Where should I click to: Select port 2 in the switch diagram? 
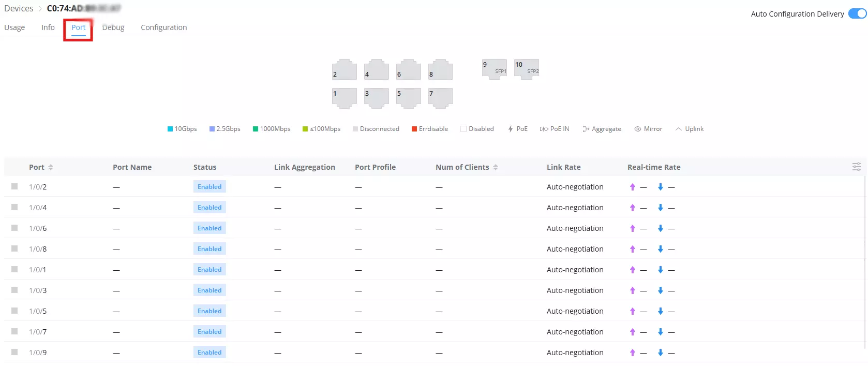[x=344, y=69]
